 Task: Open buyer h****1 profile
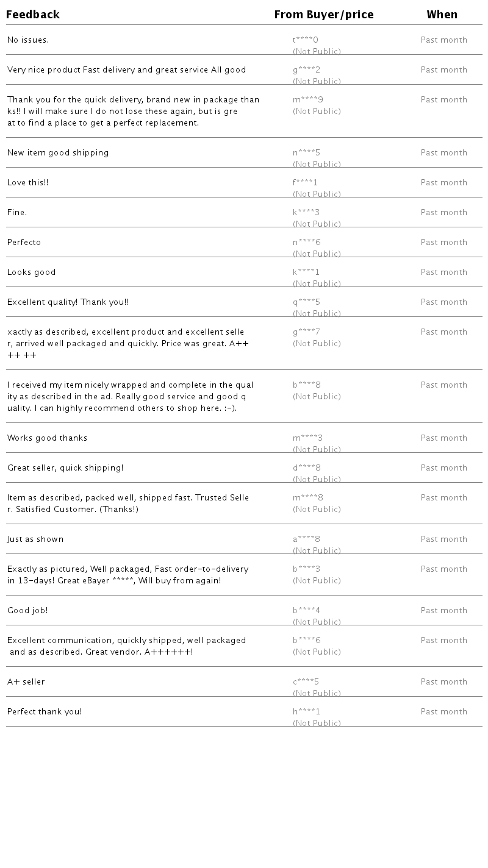[x=306, y=712]
